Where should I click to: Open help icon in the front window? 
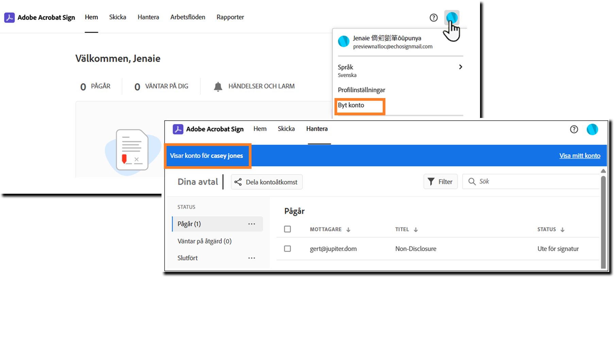tap(574, 129)
